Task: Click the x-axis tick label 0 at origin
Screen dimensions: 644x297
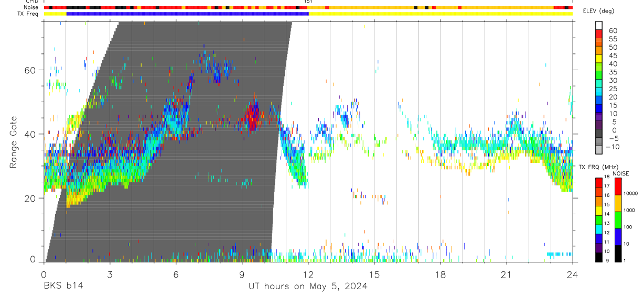Action: point(44,274)
